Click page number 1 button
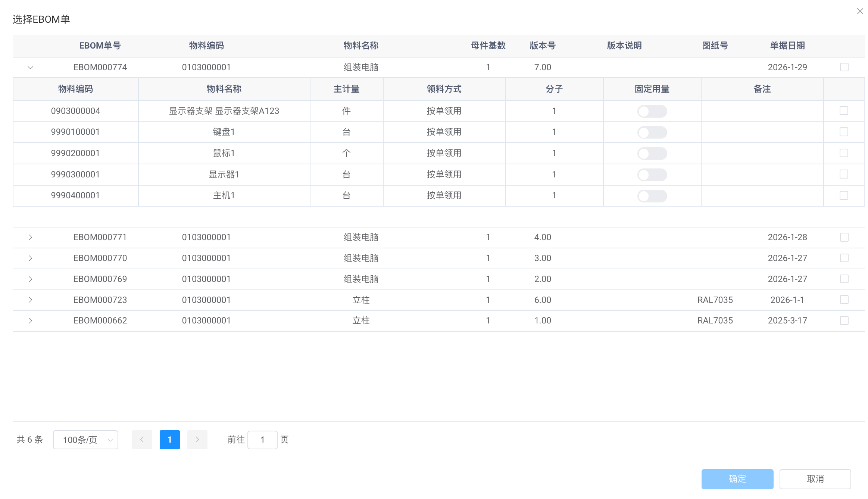Image resolution: width=868 pixels, height=499 pixels. (169, 440)
